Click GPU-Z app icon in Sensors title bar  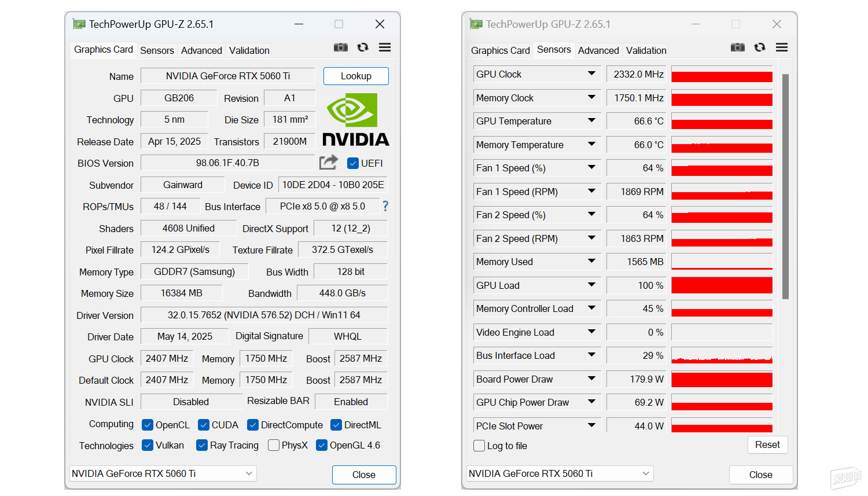[x=476, y=24]
